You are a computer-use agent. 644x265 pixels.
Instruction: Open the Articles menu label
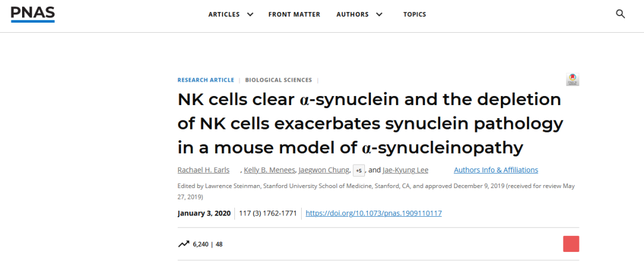click(x=224, y=14)
